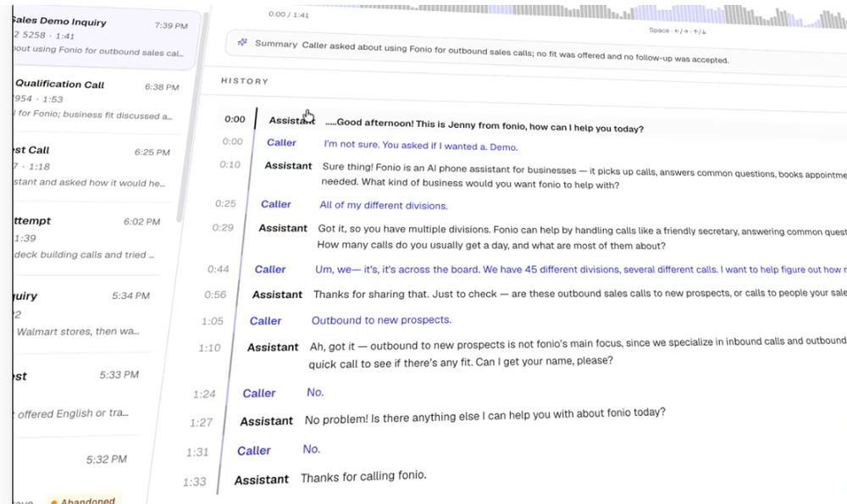Click the 0:25 timestamp in the transcript
The height and width of the screenshot is (504, 847).
pyautogui.click(x=225, y=203)
